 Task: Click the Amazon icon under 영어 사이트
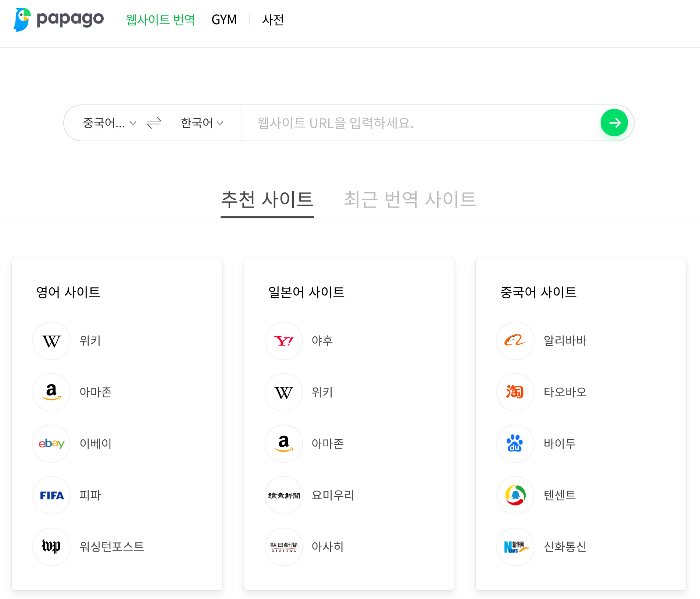click(x=51, y=392)
